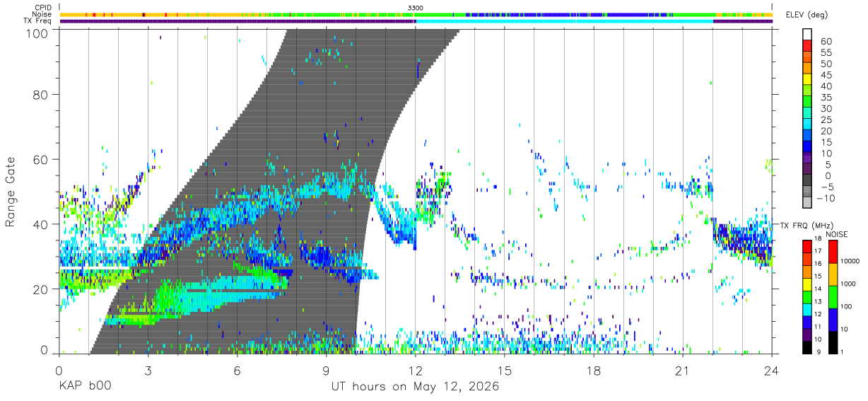Pick the yellow ELEV swatch between 40 and 45

tap(808, 80)
